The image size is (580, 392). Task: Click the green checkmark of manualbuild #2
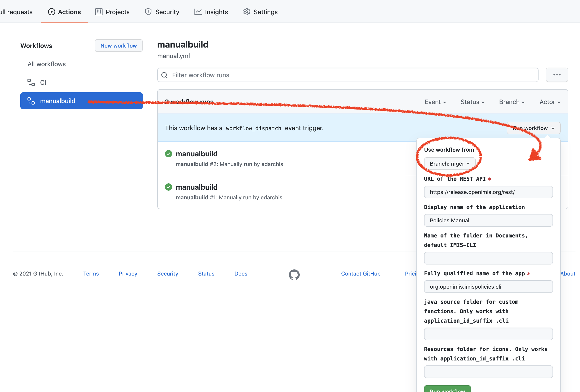point(169,153)
